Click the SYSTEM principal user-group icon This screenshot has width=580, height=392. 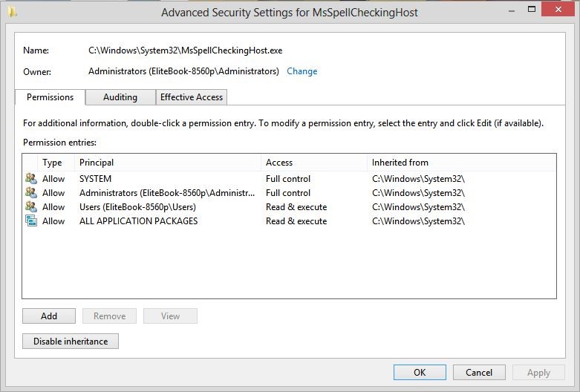coord(31,179)
